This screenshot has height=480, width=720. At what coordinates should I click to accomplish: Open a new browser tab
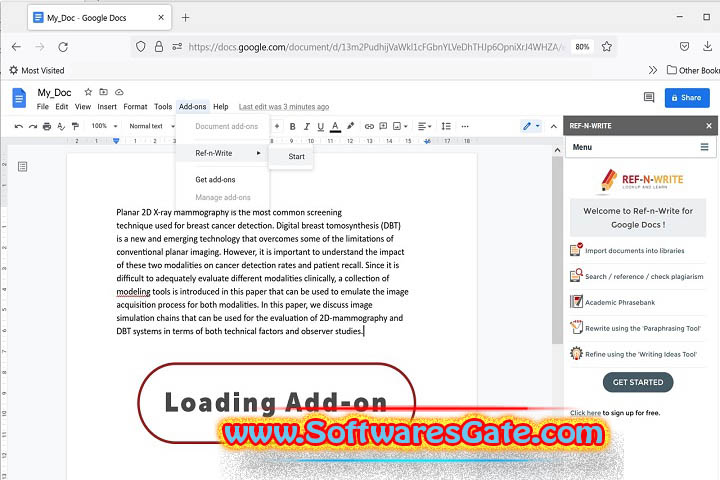click(x=185, y=17)
